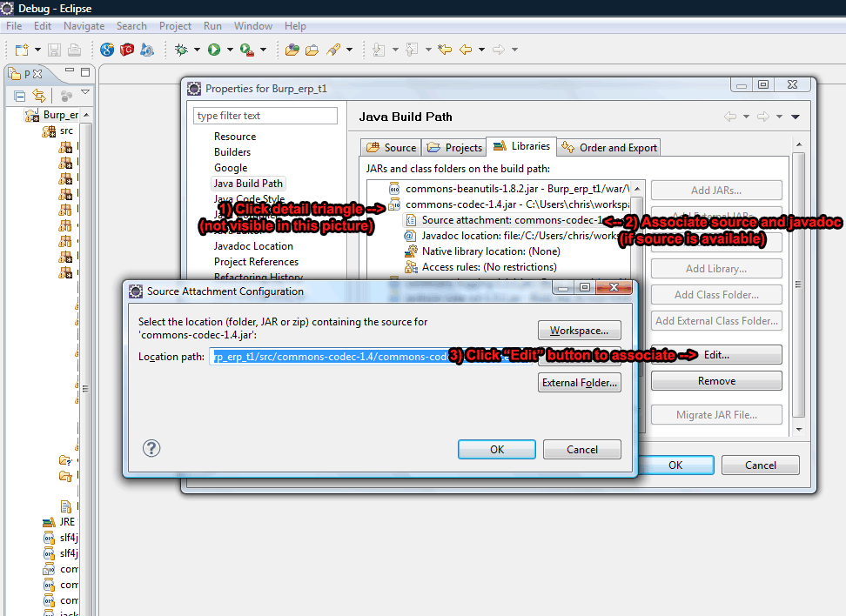Screen dimensions: 846x616
Task: Toggle Link with Editor in Package Explorer
Action: click(39, 96)
